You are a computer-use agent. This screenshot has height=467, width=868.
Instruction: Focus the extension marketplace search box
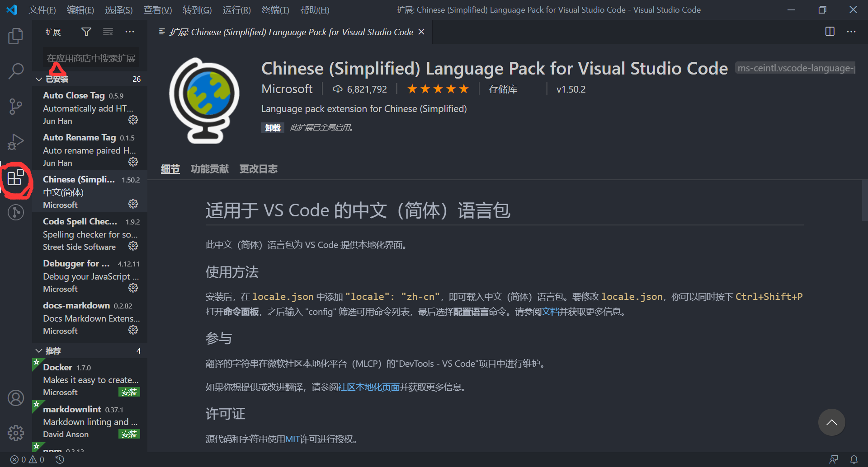pyautogui.click(x=90, y=58)
